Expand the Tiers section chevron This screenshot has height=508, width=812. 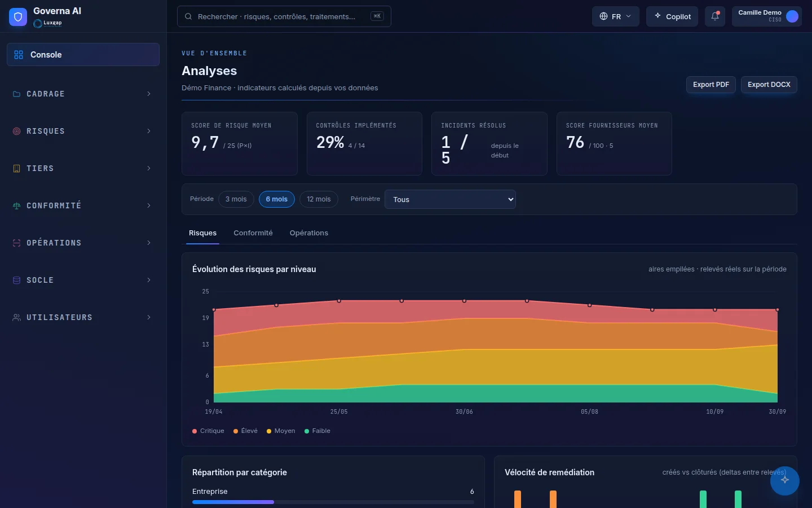coord(149,168)
